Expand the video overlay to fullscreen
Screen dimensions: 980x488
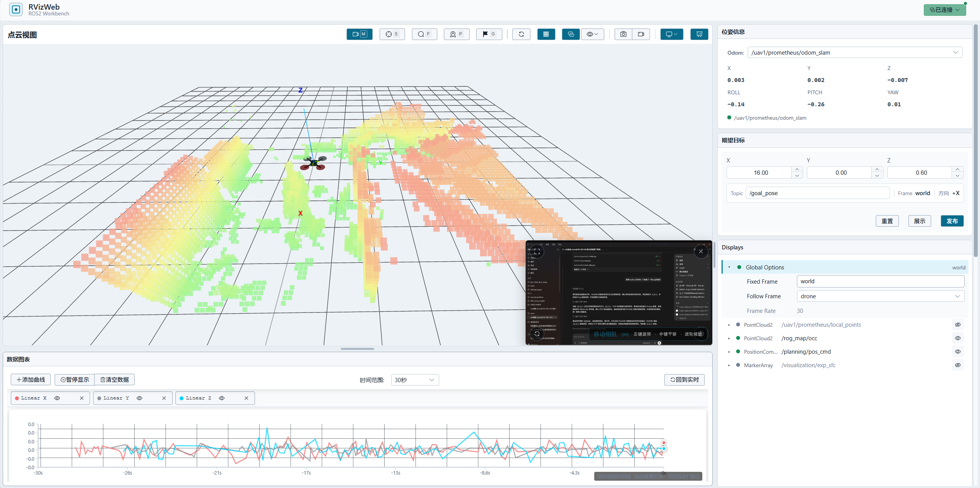point(537,252)
